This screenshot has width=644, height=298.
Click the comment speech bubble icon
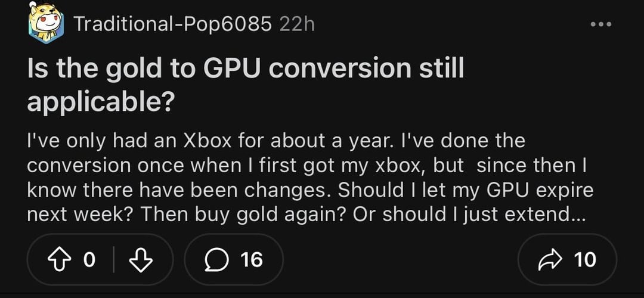tap(215, 259)
